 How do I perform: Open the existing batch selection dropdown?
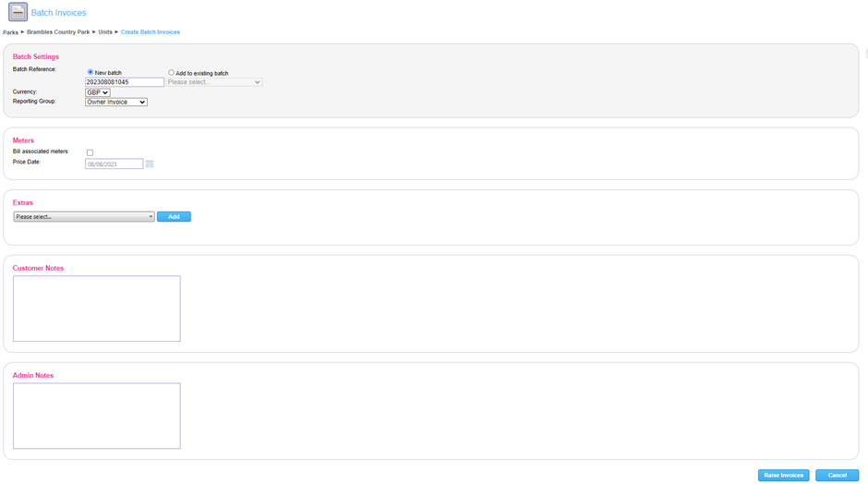click(x=214, y=82)
